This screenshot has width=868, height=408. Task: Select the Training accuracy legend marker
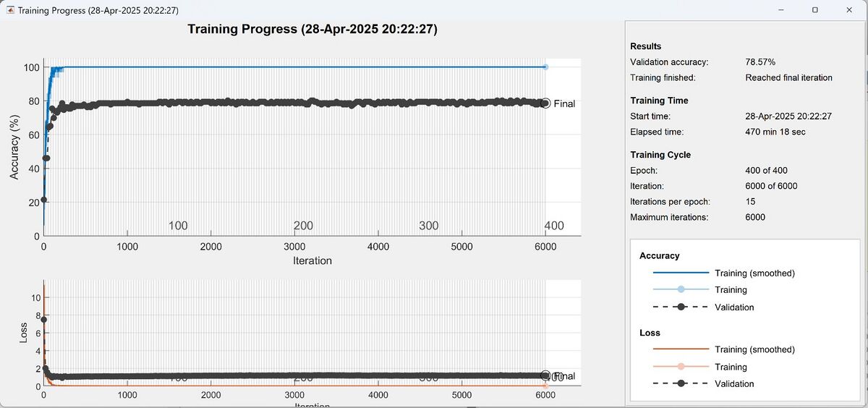681,289
